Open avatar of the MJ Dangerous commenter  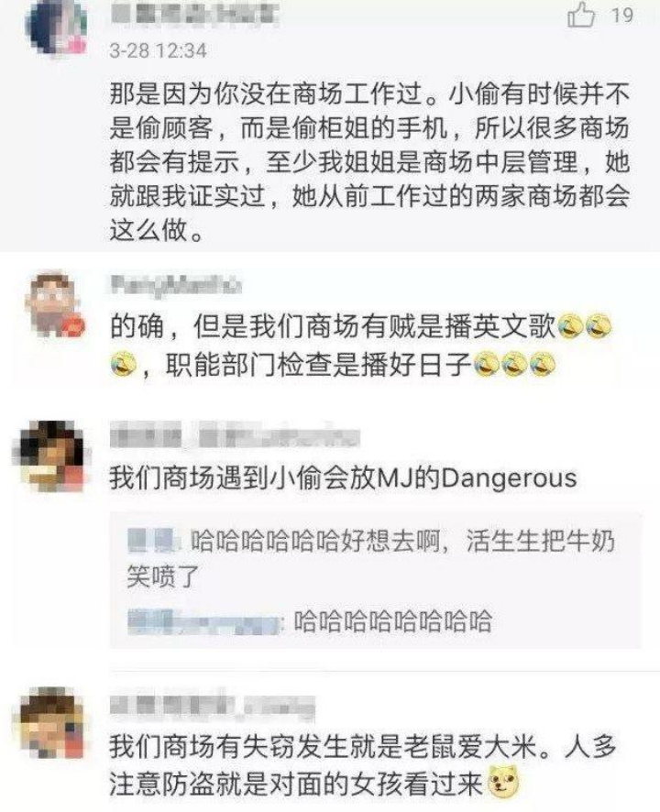(x=51, y=456)
